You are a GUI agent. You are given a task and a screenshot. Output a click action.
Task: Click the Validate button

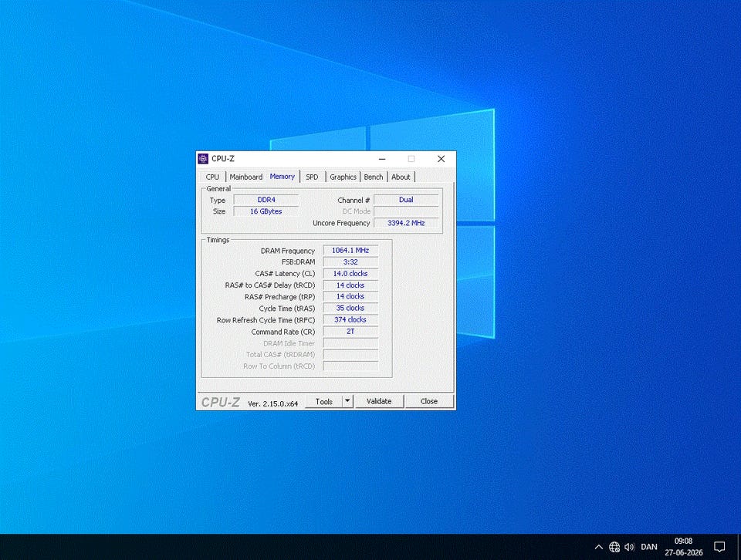tap(379, 401)
